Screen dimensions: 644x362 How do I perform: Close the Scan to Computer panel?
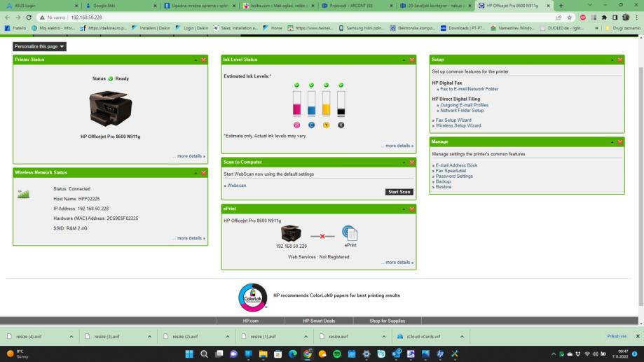coord(411,162)
